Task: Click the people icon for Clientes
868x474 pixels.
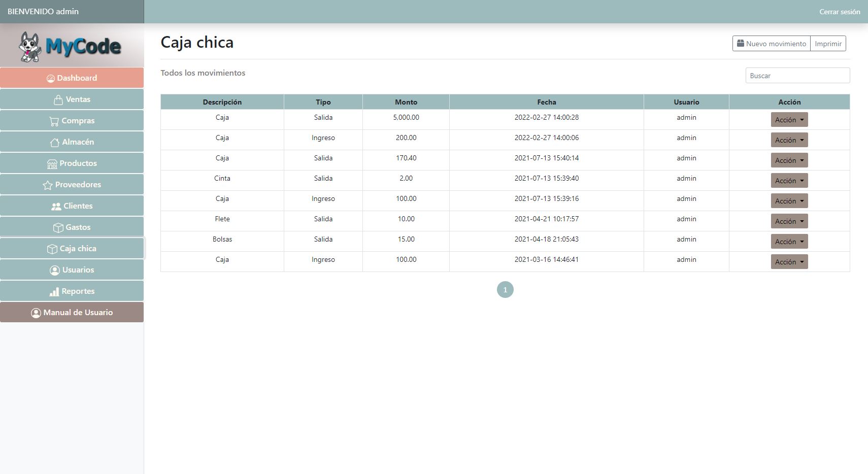Action: coord(56,207)
